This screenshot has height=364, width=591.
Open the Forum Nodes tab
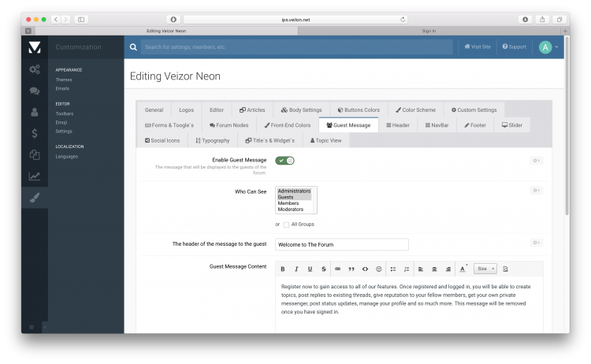[x=229, y=125]
